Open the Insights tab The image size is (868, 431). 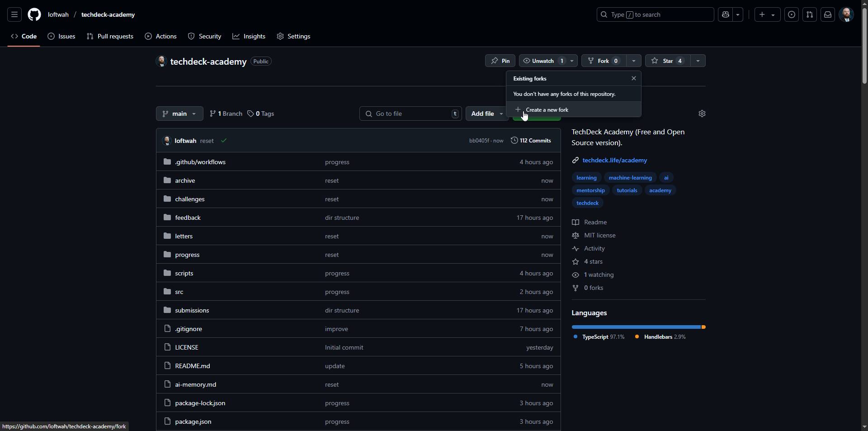249,36
